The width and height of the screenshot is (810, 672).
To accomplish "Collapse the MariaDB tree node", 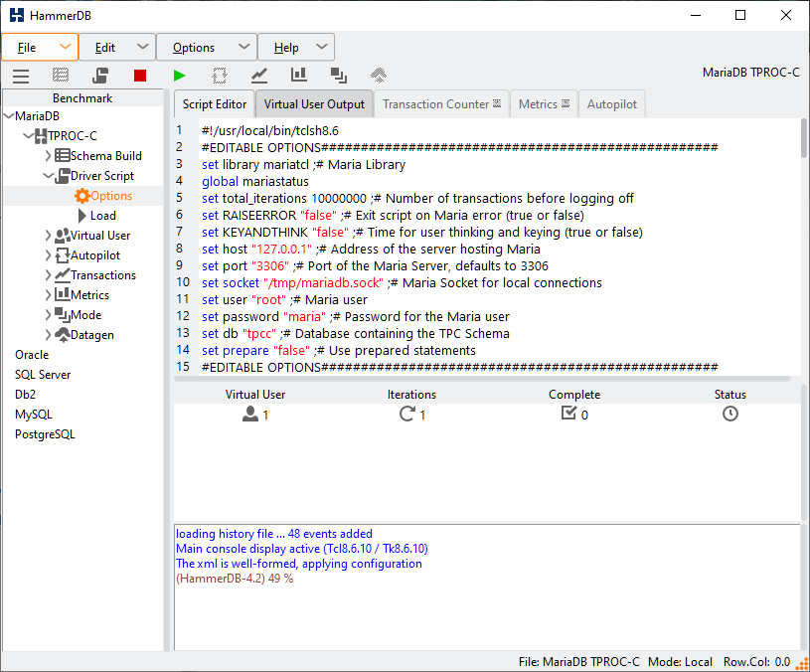I will tap(9, 116).
